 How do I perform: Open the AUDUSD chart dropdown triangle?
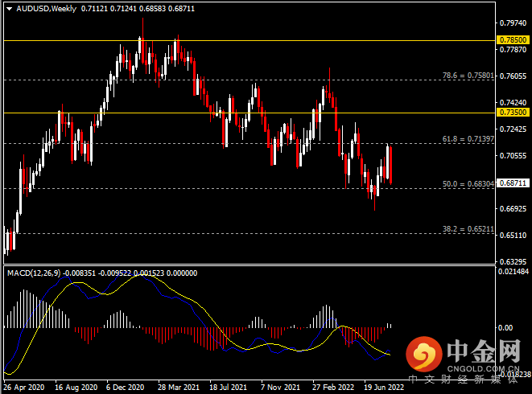9,9
